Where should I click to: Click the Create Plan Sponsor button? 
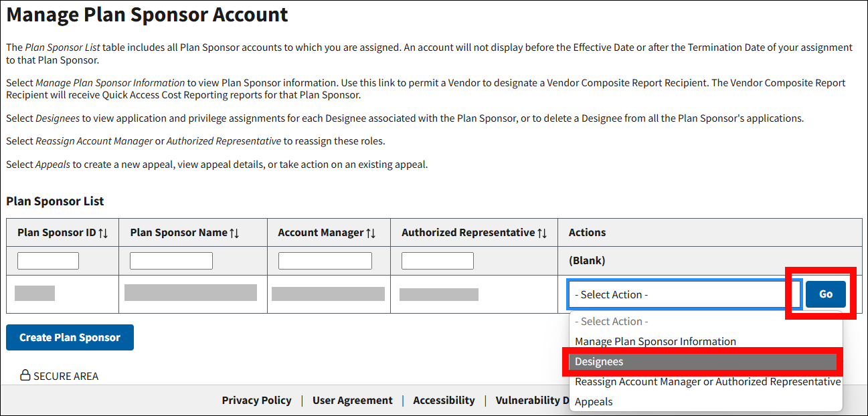[70, 338]
